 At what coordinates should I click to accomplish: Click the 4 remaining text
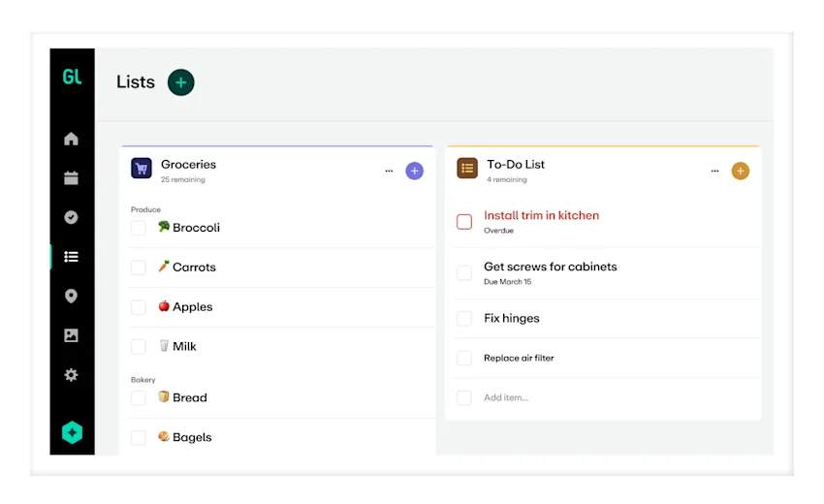[x=507, y=179]
